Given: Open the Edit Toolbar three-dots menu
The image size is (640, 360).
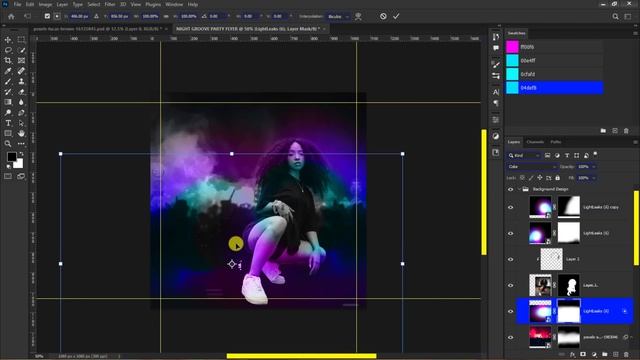Looking at the screenshot, I should [21, 144].
